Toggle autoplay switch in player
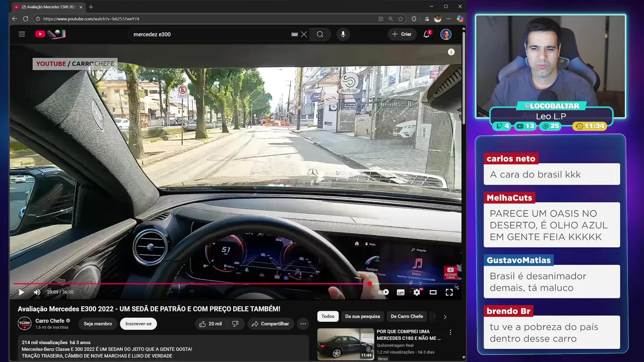The height and width of the screenshot is (362, 644). [x=383, y=292]
